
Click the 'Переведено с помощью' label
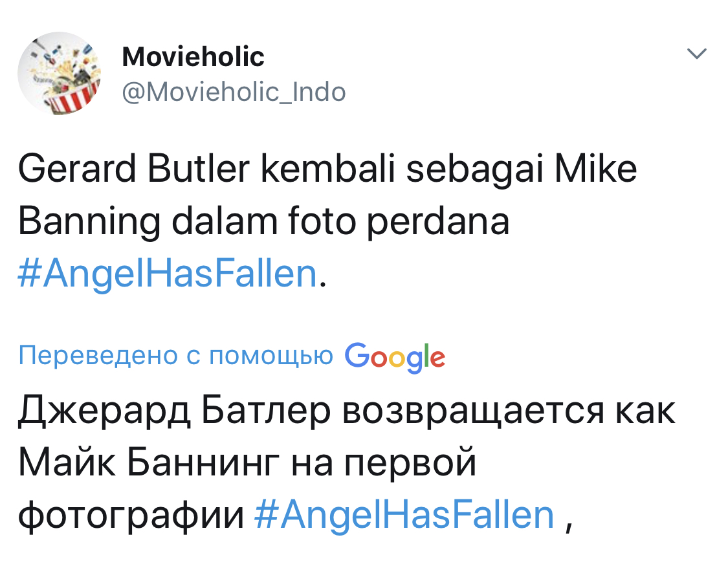click(176, 356)
